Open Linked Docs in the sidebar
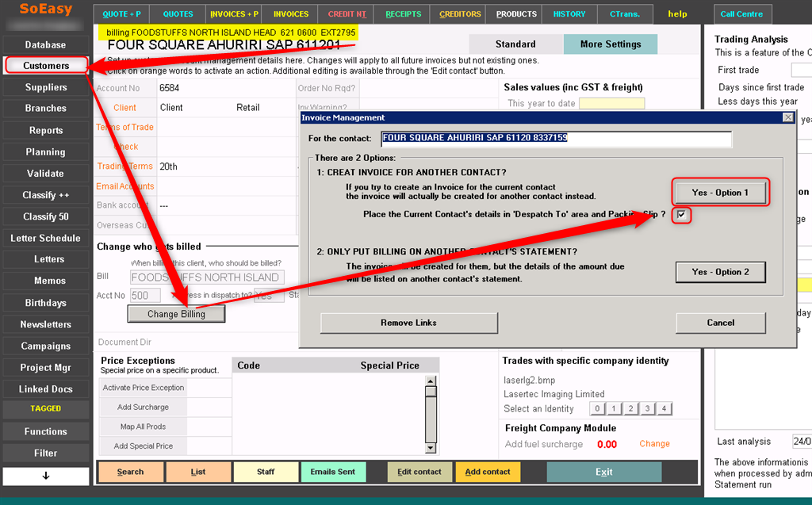 [x=45, y=389]
